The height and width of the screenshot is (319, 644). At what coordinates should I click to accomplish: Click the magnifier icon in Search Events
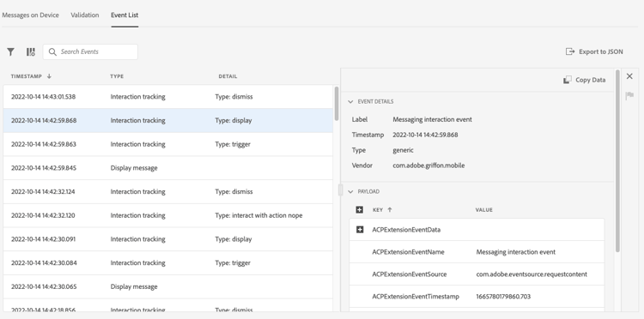pyautogui.click(x=52, y=51)
